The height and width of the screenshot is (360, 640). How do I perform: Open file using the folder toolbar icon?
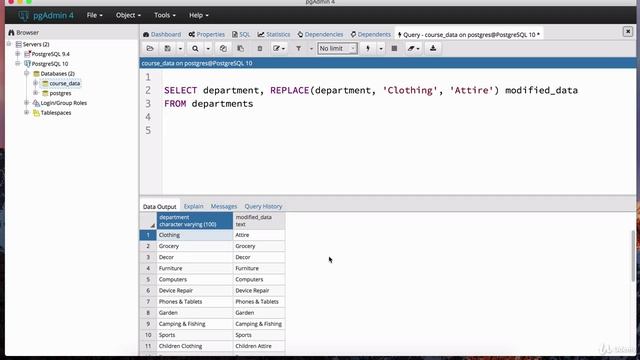pos(150,49)
